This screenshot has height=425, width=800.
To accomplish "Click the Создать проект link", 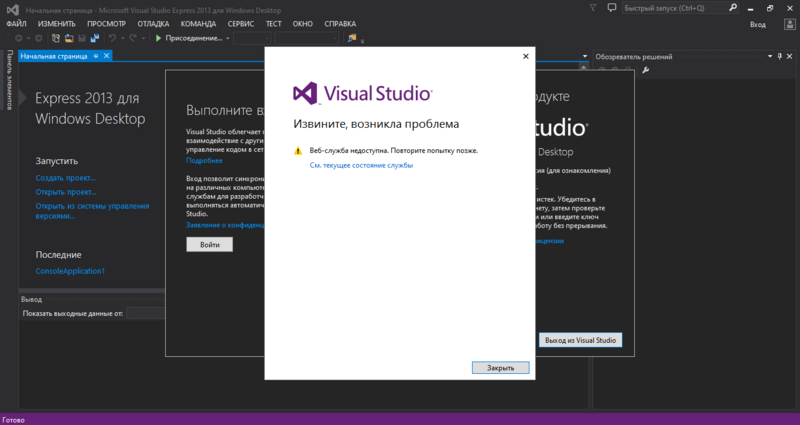I will 65,178.
